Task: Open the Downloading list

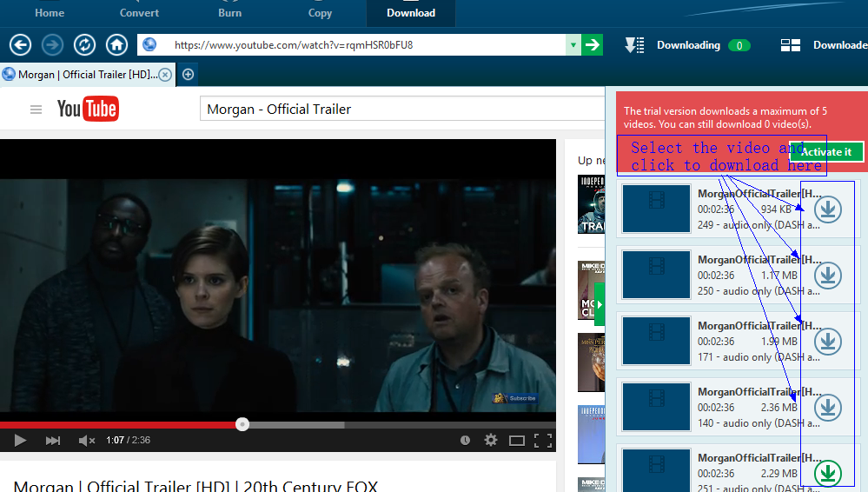Action: click(x=687, y=45)
